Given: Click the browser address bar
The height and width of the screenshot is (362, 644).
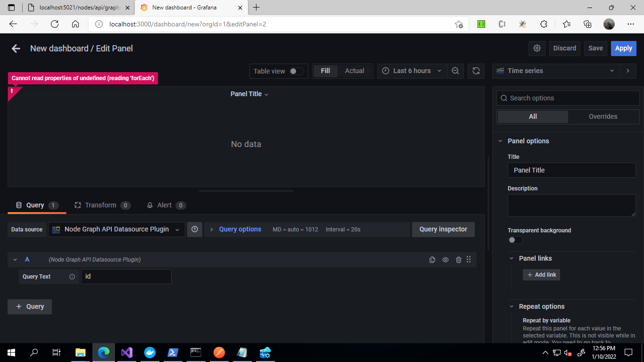Looking at the screenshot, I should click(x=278, y=24).
